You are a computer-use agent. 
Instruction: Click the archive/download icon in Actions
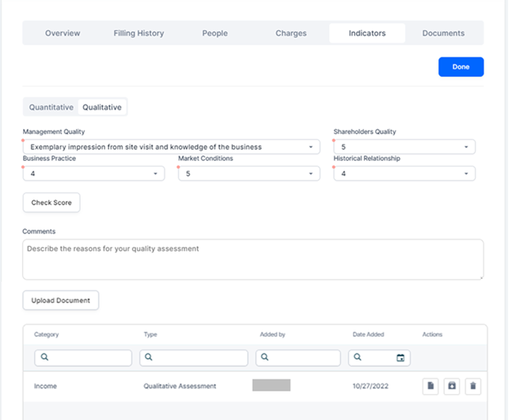[x=451, y=386]
